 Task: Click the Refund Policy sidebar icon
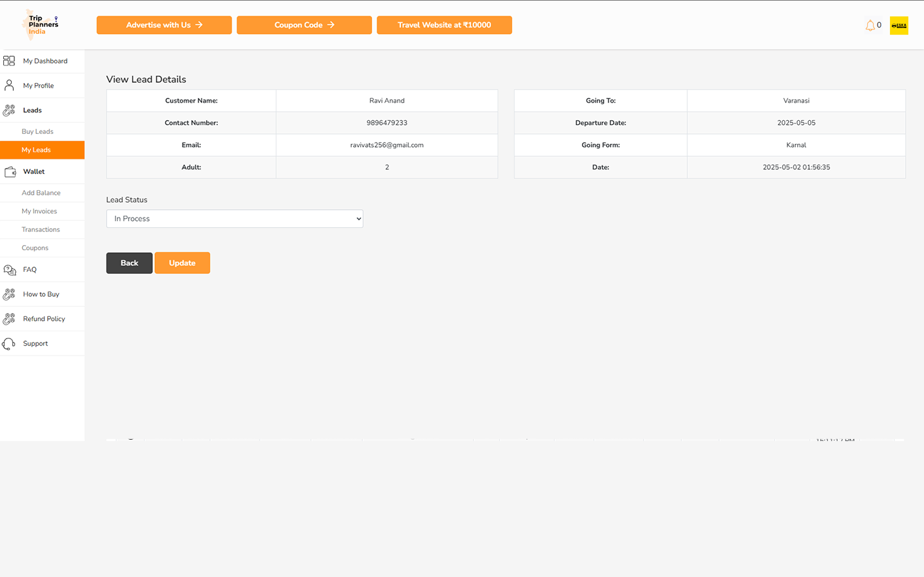pyautogui.click(x=9, y=319)
